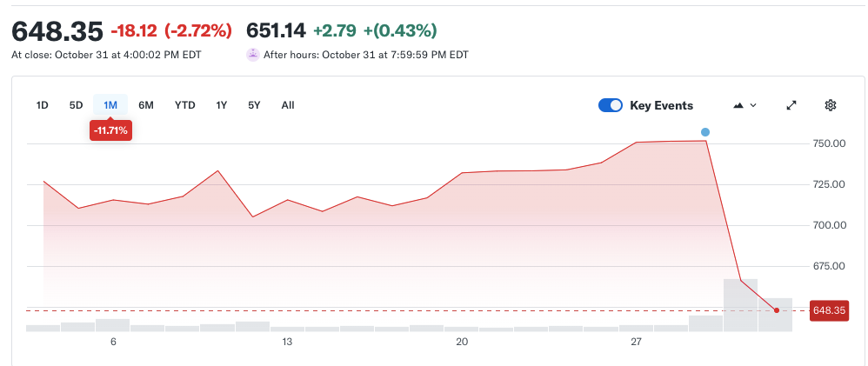868x366 pixels.
Task: Switch to YTD time range
Action: tap(184, 105)
